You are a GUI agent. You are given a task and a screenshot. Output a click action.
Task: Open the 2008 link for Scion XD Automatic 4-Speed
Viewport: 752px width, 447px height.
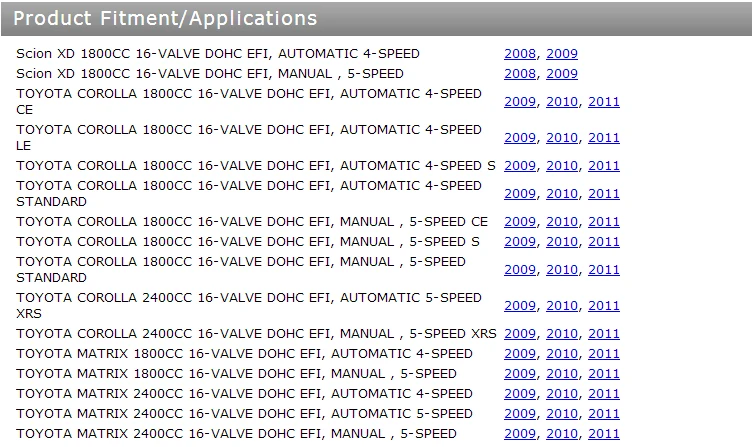click(x=520, y=54)
